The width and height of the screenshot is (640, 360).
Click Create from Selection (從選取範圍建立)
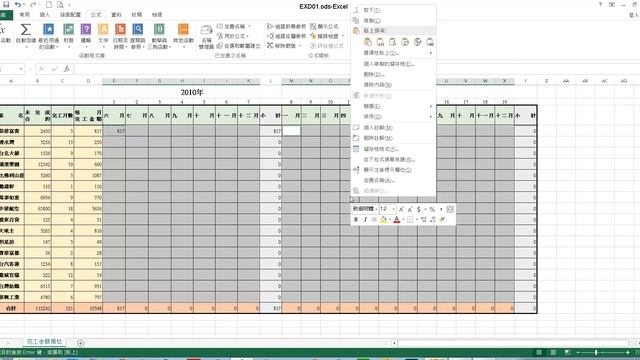pyautogui.click(x=238, y=46)
